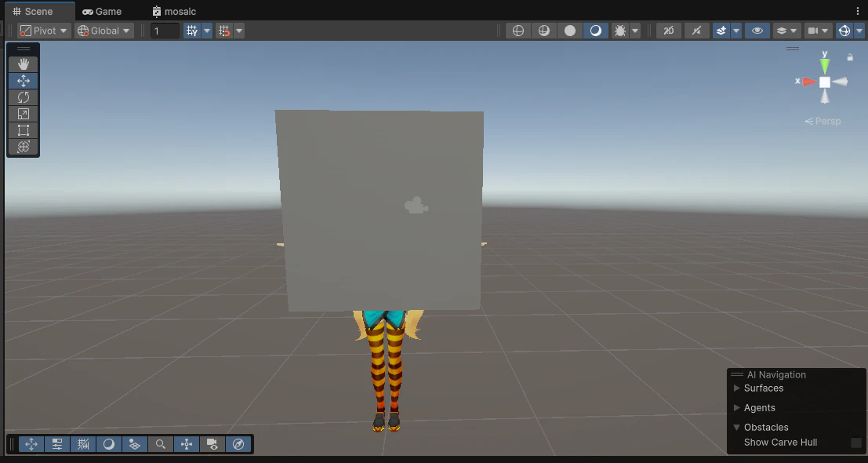Screen dimensions: 868x463
Task: Toggle grid visibility on the Y axis
Action: pyautogui.click(x=192, y=31)
